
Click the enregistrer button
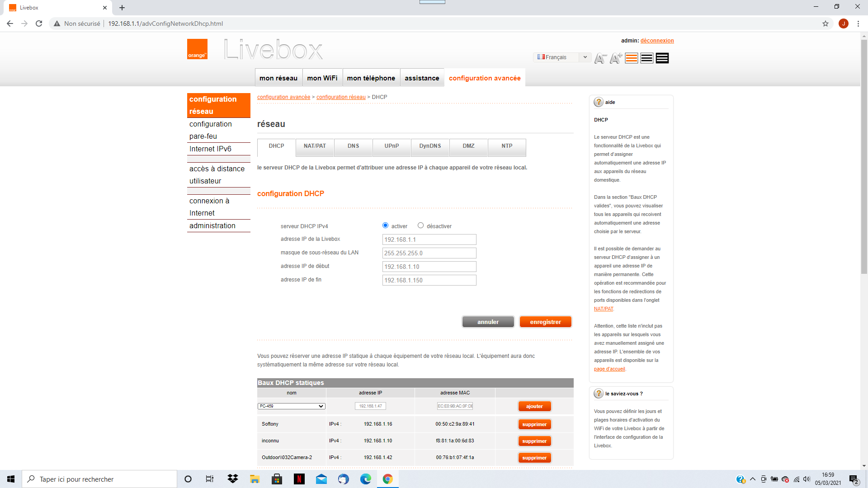click(545, 322)
